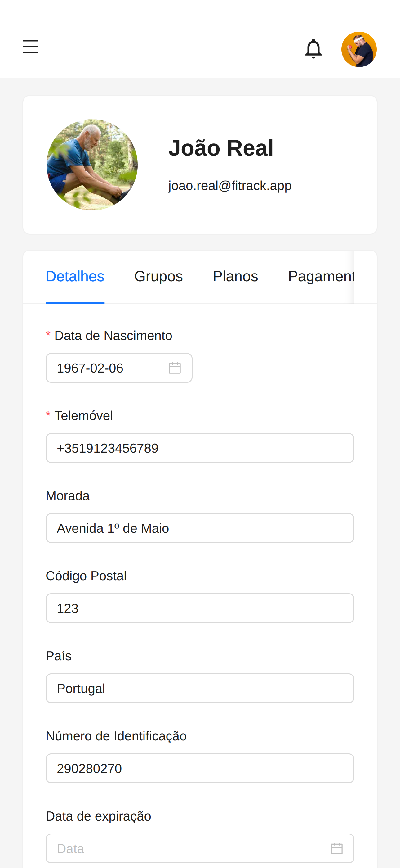Open the Pagamentos tab
The width and height of the screenshot is (400, 868).
(x=321, y=276)
